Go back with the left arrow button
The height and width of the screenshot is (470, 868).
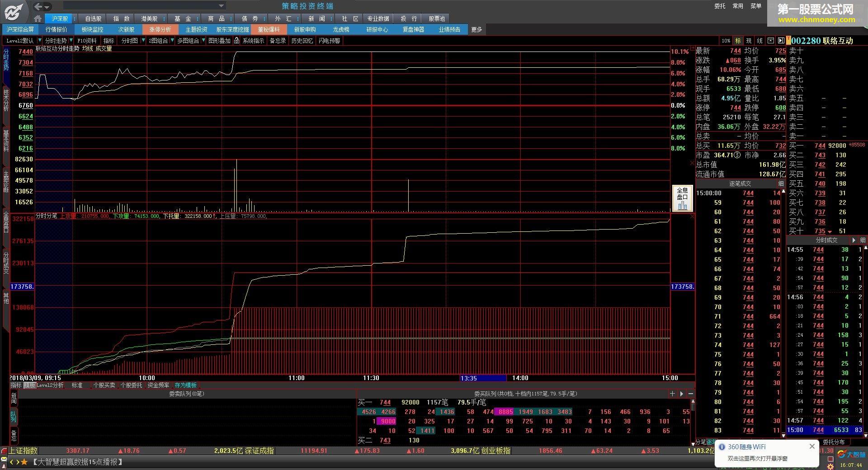(38, 6)
